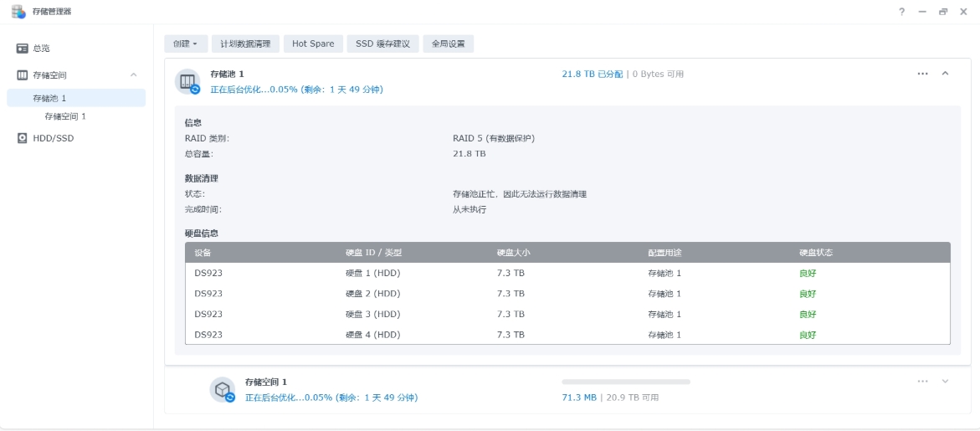Click the HDD/SSD drive icon in sidebar

click(x=23, y=138)
